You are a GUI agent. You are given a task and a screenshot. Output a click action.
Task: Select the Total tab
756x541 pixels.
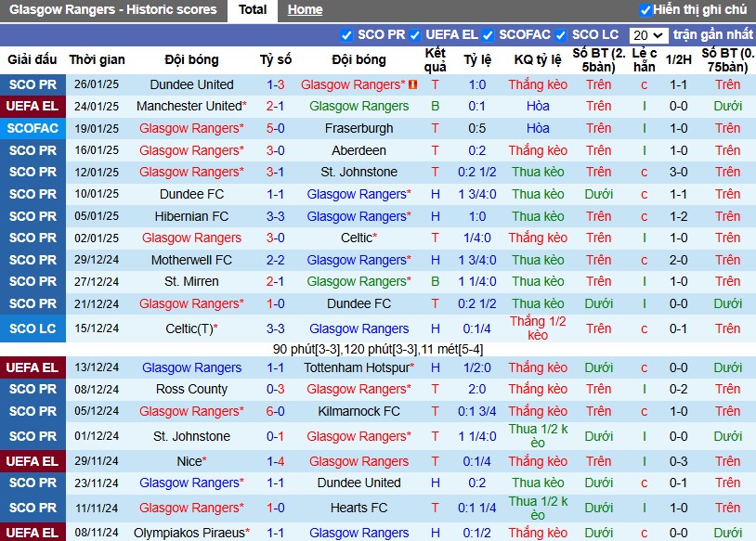253,10
